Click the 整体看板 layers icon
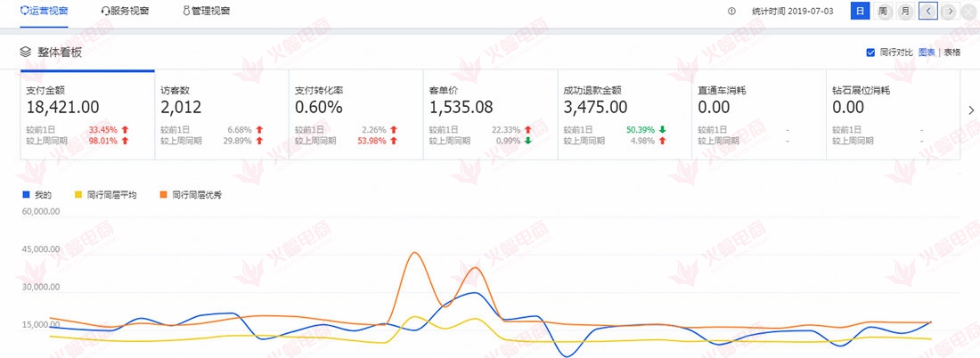980x358 pixels. (x=27, y=53)
